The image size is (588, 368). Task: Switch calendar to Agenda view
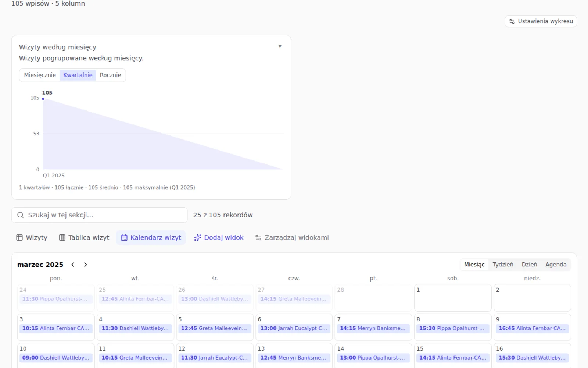(x=556, y=265)
